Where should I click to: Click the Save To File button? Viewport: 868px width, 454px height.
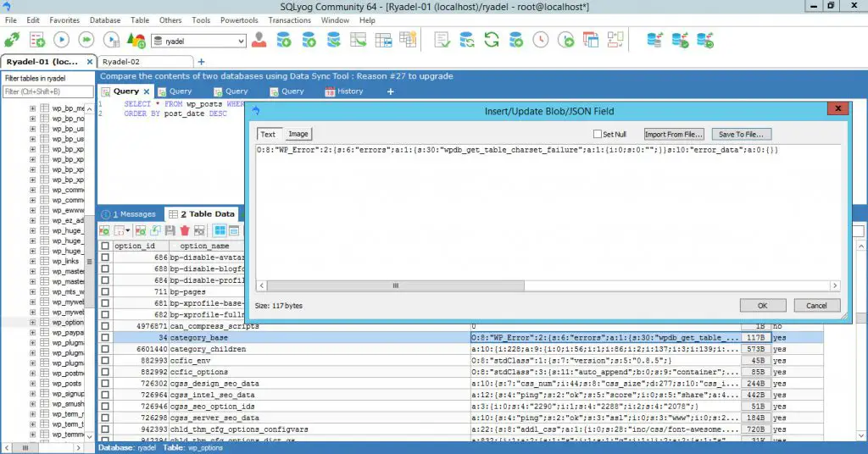click(x=741, y=134)
